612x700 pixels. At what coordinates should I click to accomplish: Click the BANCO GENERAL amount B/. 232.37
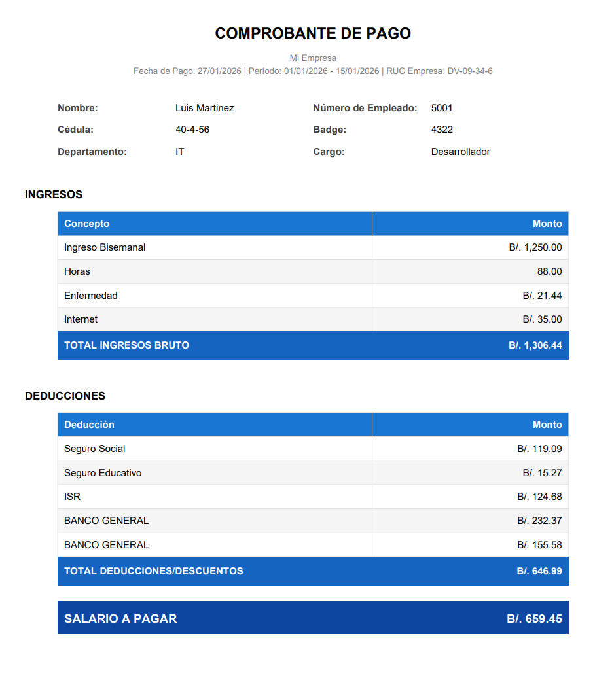(x=539, y=521)
